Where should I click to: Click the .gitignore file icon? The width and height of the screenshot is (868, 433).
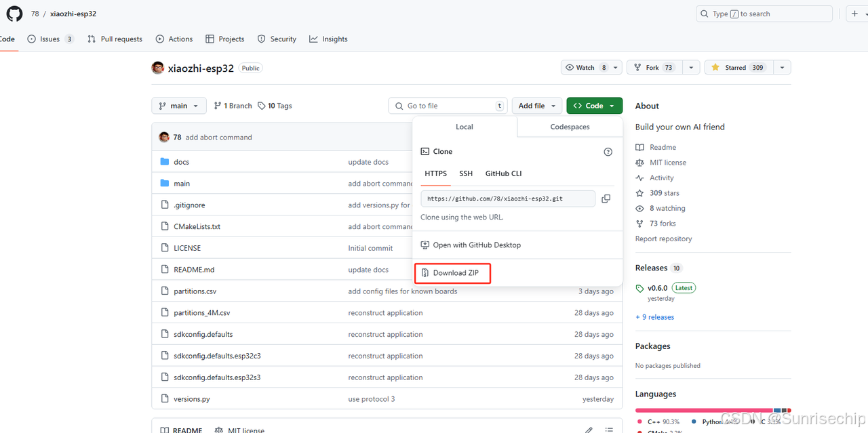[164, 205]
